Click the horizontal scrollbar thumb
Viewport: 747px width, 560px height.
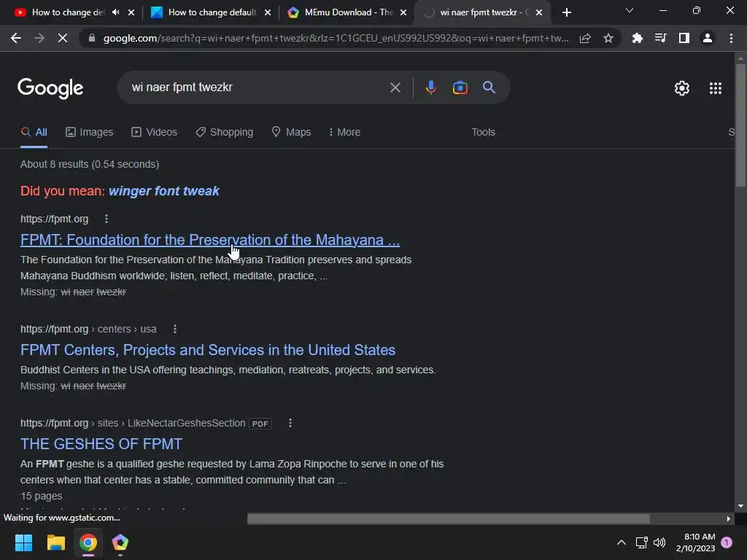click(449, 518)
